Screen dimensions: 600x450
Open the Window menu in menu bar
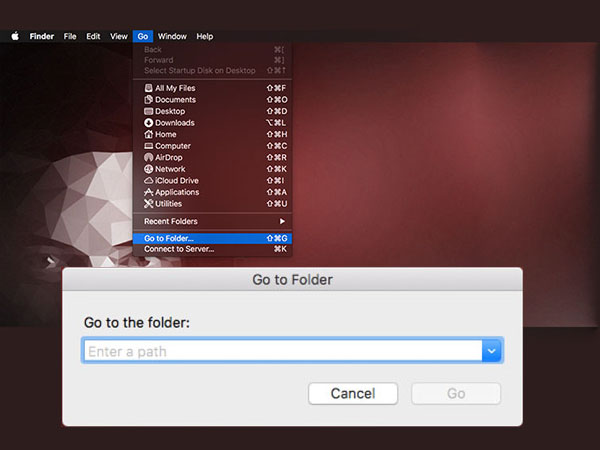[x=172, y=36]
